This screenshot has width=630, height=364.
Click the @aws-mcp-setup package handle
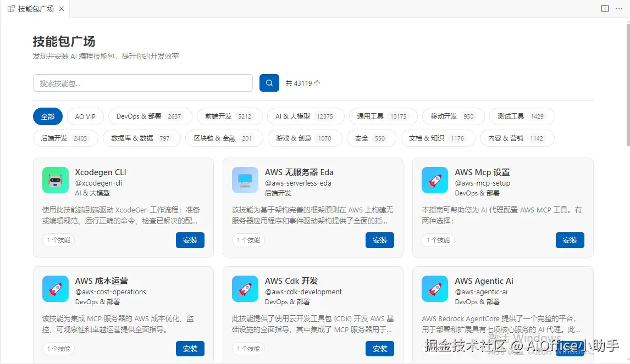coord(483,183)
